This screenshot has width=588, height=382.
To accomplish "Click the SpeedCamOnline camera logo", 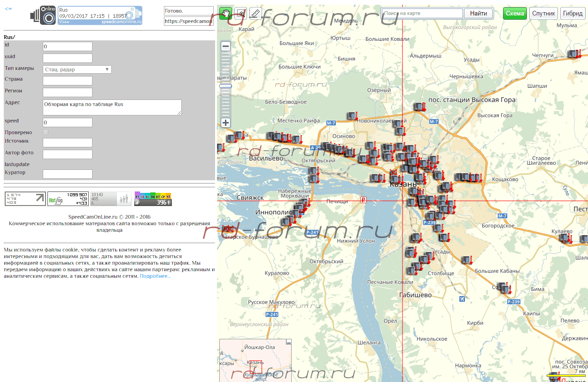I will coord(43,15).
